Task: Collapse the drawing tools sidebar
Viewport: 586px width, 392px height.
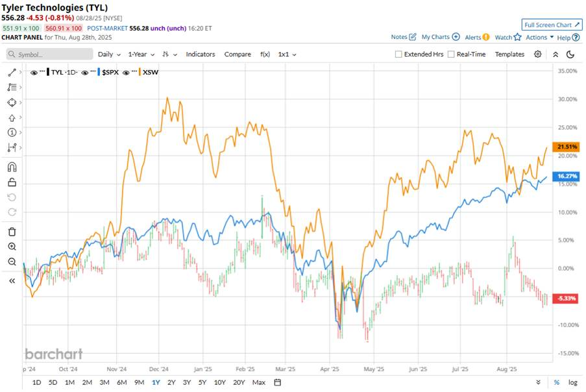Action: click(12, 280)
